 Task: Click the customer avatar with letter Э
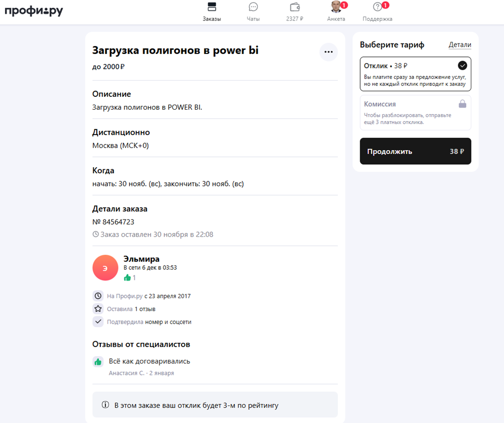(x=105, y=268)
